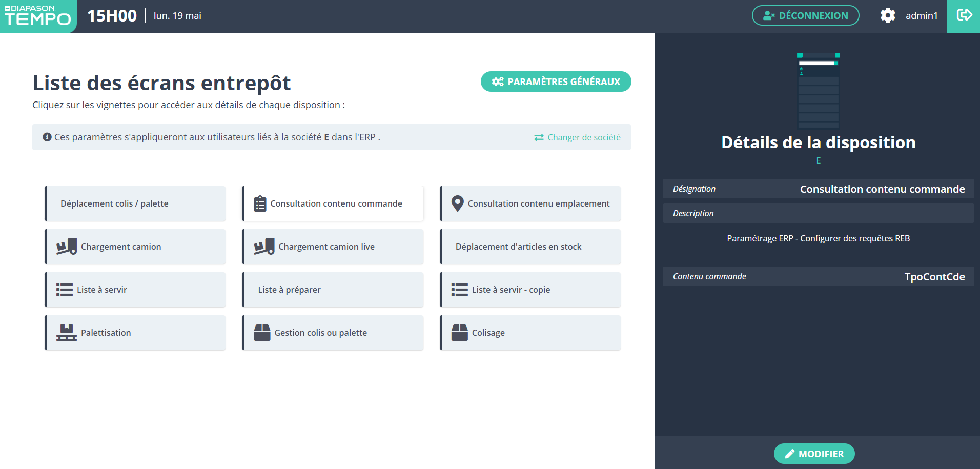The image size is (980, 469).
Task: Click the settings gear icon
Action: click(888, 15)
